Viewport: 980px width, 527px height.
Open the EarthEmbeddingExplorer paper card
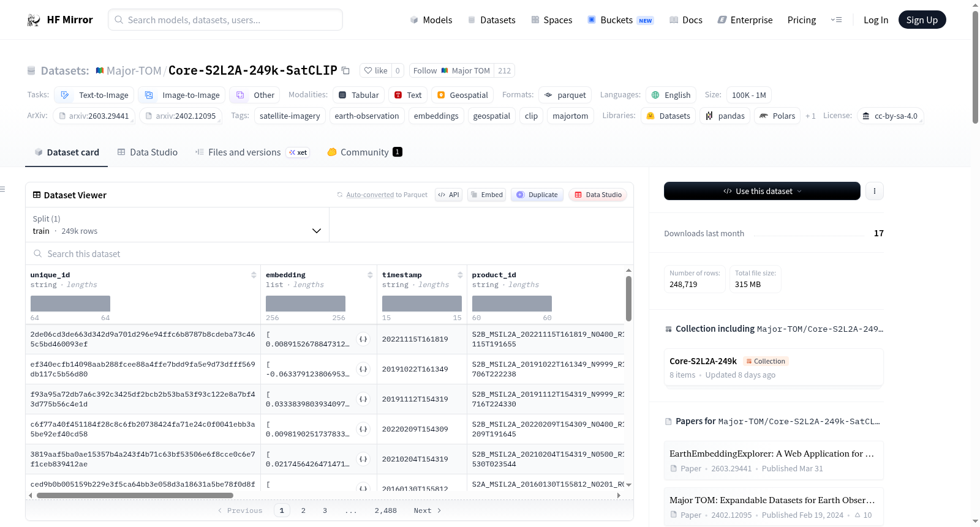[774, 460]
